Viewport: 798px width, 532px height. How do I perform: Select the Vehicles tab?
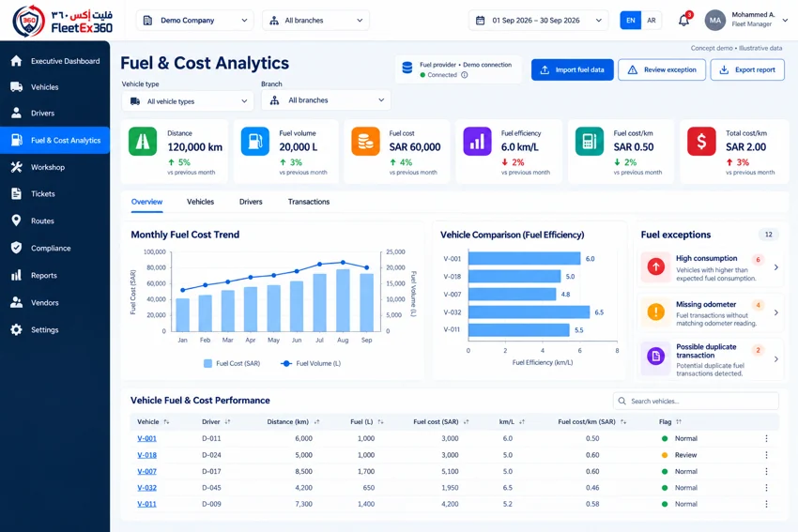pos(201,202)
